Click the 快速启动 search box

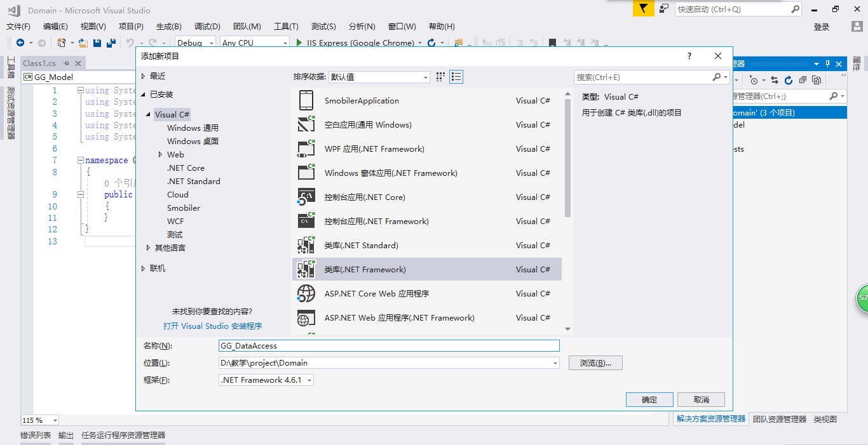coord(739,9)
